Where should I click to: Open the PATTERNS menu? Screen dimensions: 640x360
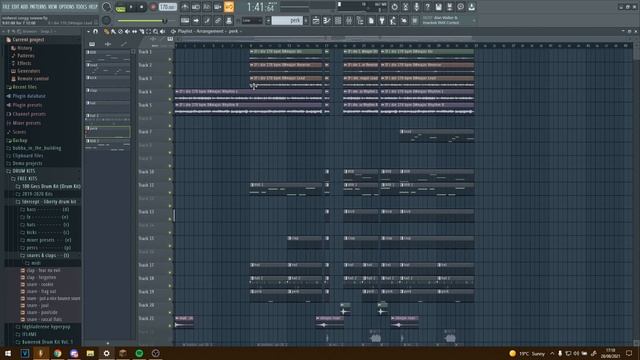38,7
